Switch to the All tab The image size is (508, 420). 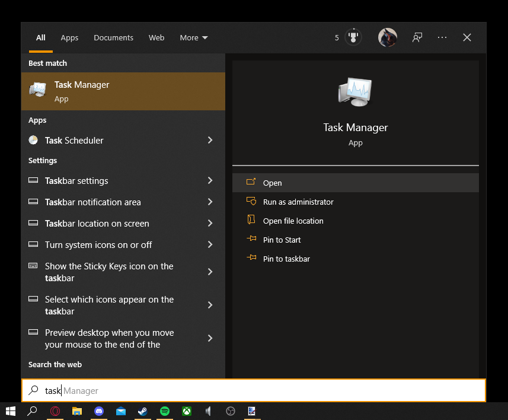(x=40, y=37)
